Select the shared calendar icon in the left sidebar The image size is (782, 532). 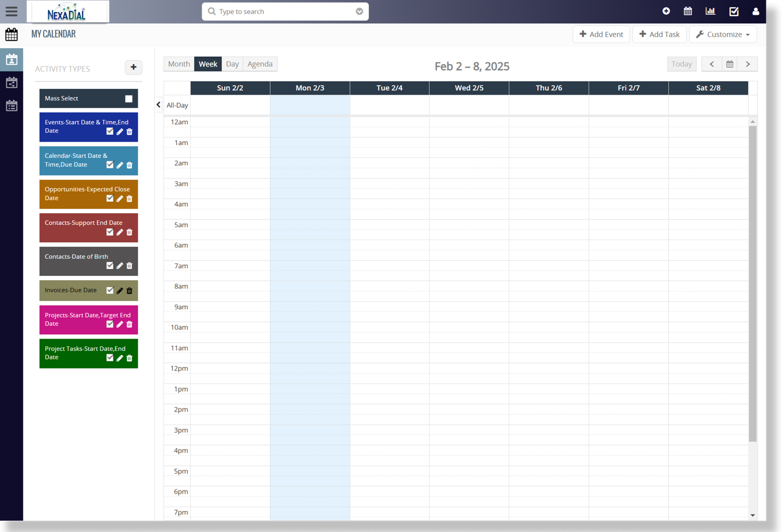[x=12, y=83]
